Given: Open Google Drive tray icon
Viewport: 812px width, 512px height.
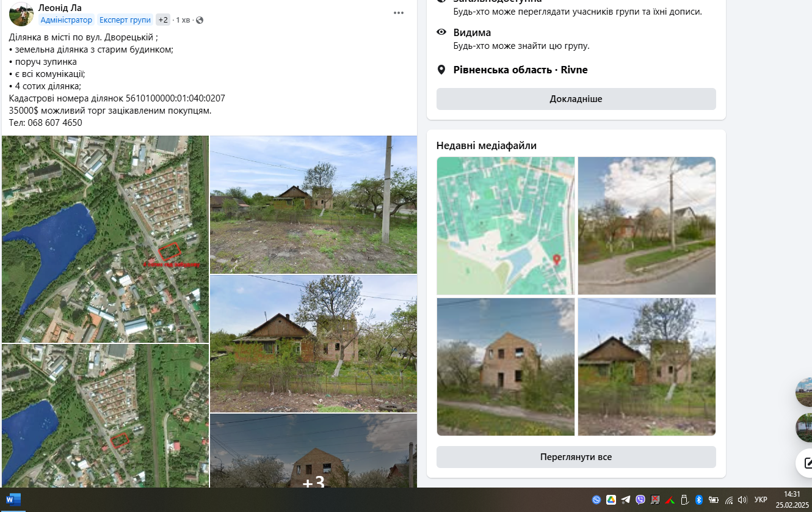Looking at the screenshot, I should point(611,500).
